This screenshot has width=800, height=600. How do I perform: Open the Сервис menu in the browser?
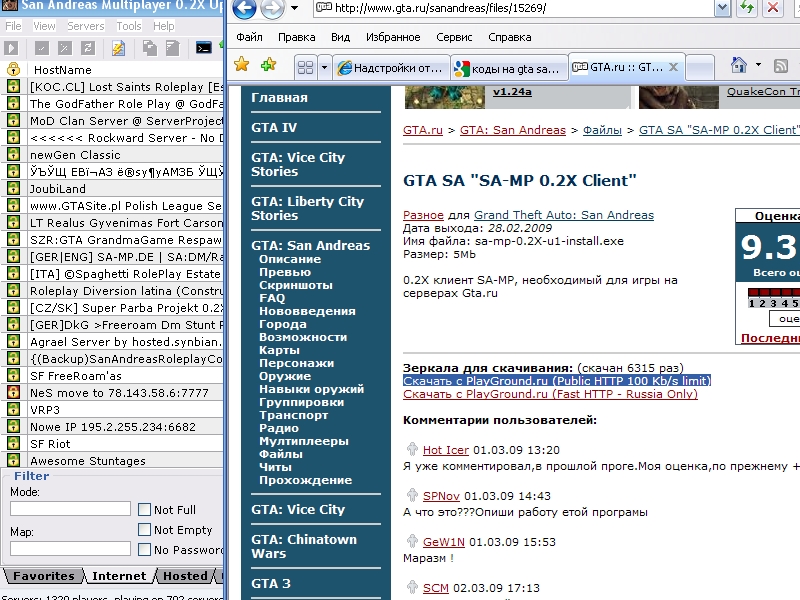pyautogui.click(x=454, y=37)
